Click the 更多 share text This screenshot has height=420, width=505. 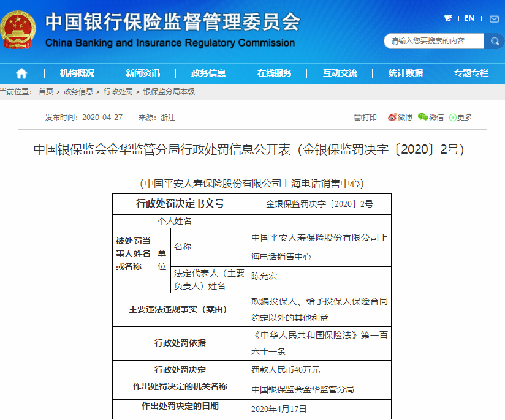[465, 118]
